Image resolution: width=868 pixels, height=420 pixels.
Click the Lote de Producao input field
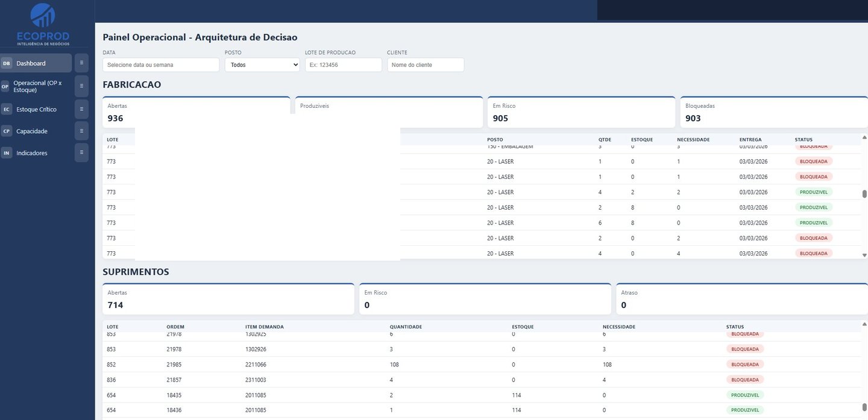[344, 64]
